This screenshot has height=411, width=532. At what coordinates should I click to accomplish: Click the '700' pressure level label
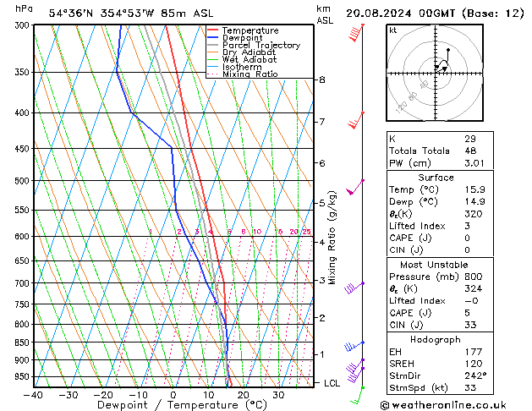click(x=24, y=283)
